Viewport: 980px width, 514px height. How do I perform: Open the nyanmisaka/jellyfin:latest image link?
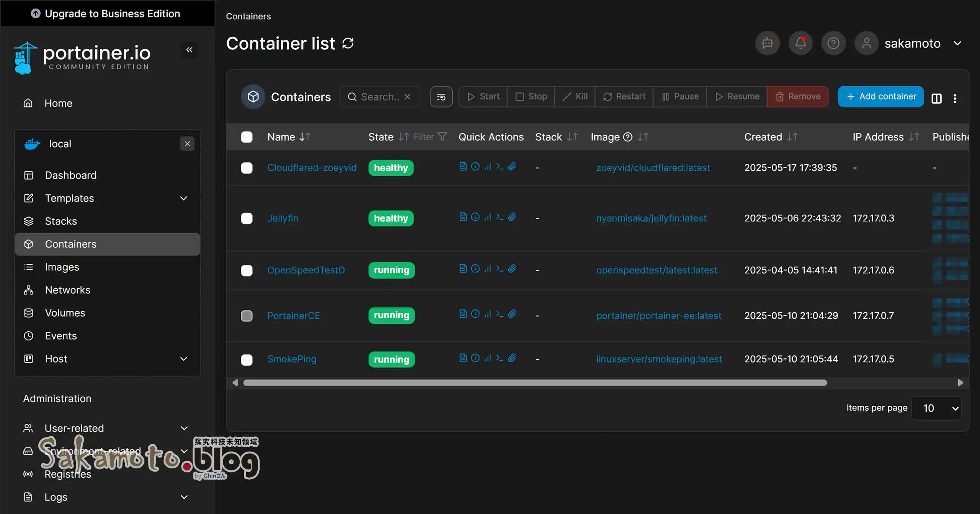point(651,218)
